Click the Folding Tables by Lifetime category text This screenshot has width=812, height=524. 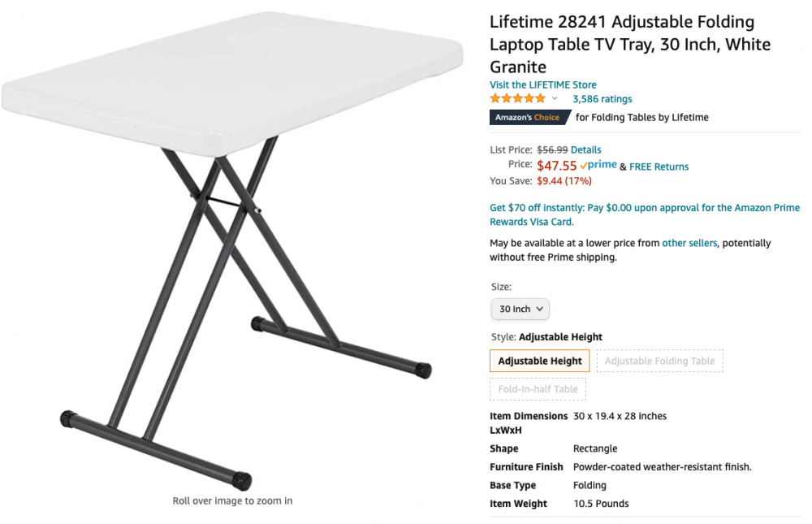click(x=641, y=117)
